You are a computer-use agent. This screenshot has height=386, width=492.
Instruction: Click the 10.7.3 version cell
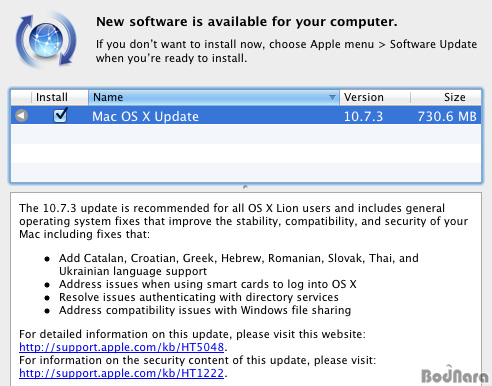click(363, 116)
